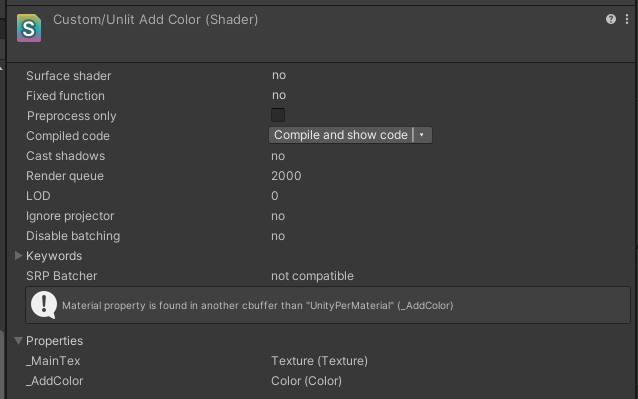Click the Render queue value 2000
Screen dimensions: 638x399
286,176
